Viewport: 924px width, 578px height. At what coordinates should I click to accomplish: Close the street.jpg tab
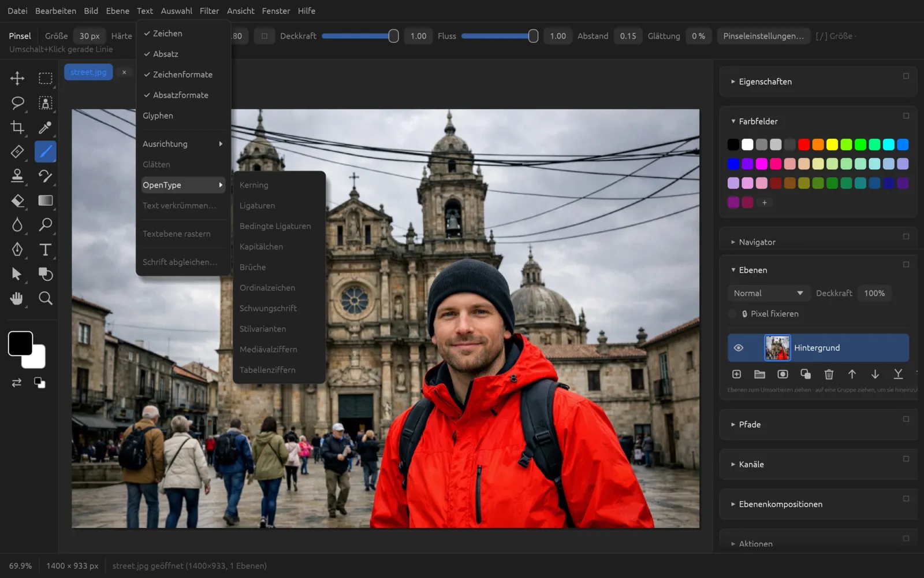click(124, 72)
